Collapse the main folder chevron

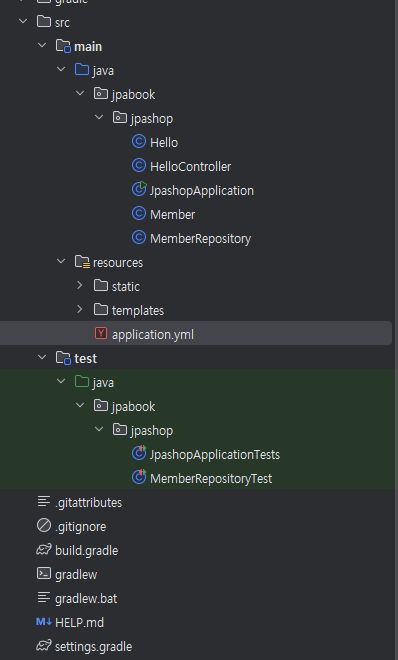(42, 45)
